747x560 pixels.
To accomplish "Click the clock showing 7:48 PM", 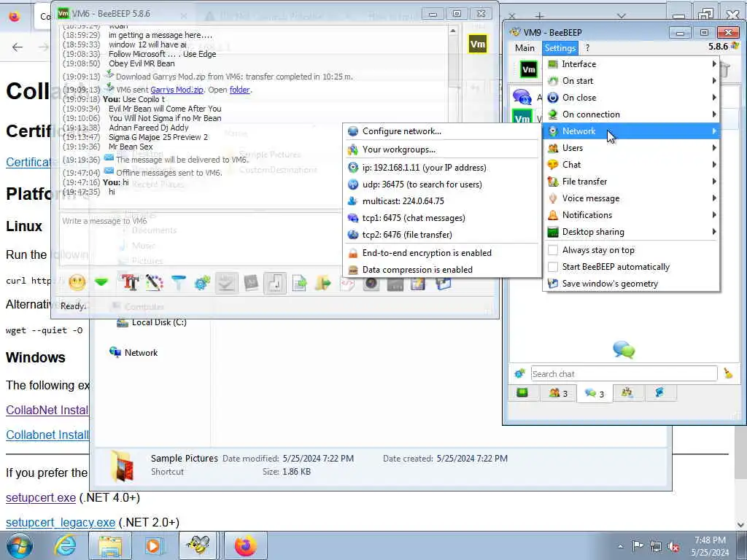I will pos(710,540).
